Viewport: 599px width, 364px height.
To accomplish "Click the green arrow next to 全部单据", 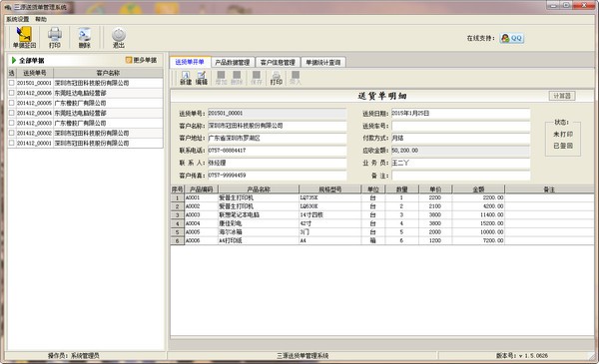I will tap(14, 60).
